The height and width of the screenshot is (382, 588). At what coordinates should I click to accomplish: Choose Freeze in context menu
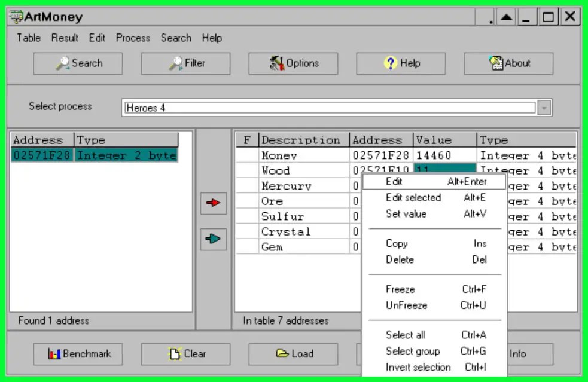coord(434,289)
